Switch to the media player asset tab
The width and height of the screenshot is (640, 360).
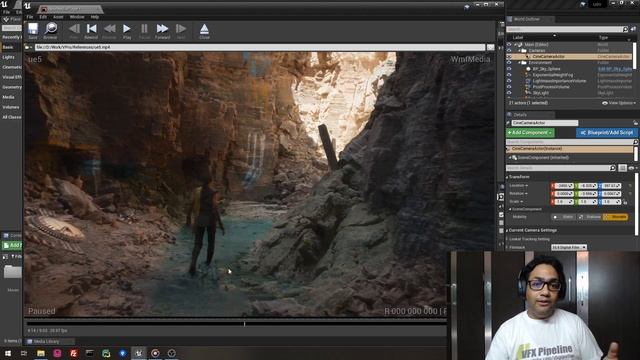coord(69,9)
